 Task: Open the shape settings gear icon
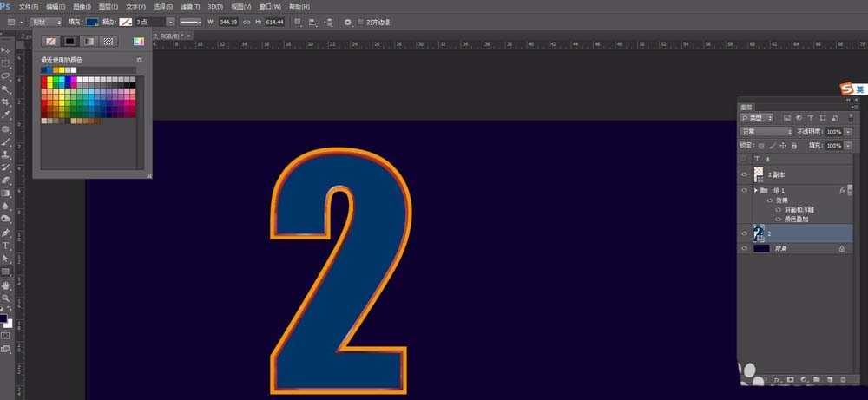point(348,21)
